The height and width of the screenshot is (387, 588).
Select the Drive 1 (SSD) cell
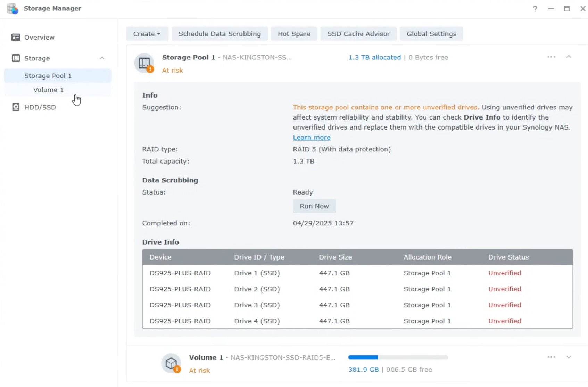click(x=257, y=273)
